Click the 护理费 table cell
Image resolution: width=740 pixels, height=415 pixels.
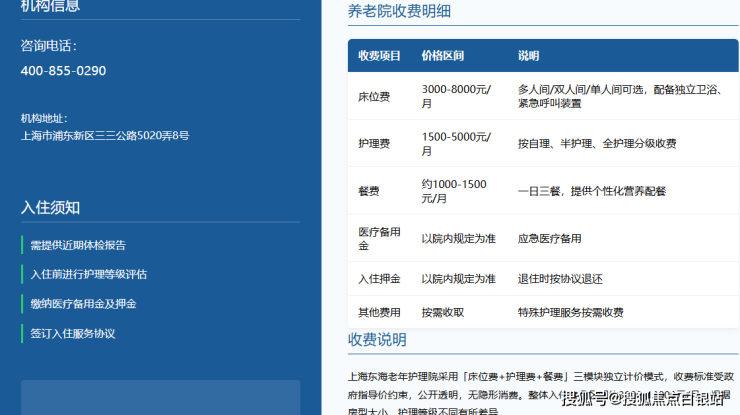coord(374,144)
